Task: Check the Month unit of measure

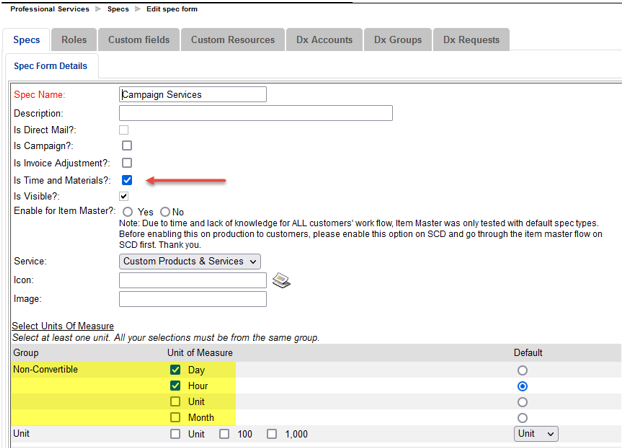Action: tap(175, 417)
